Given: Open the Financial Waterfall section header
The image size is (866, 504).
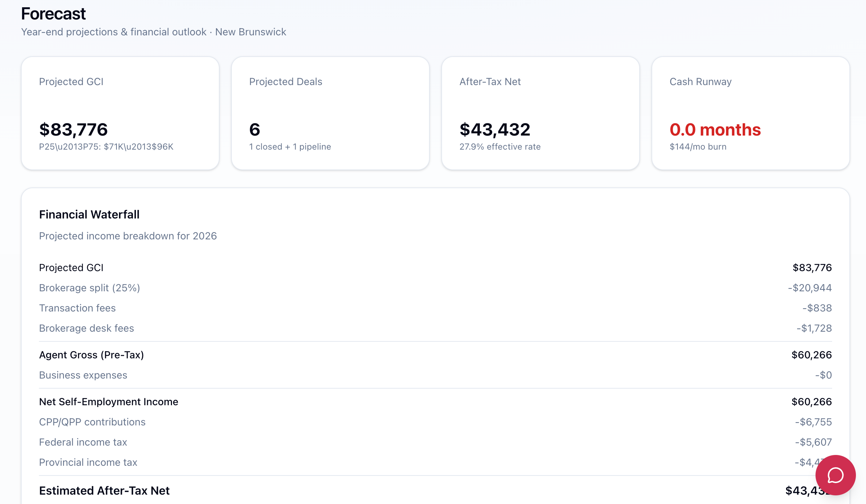Looking at the screenshot, I should click(89, 214).
